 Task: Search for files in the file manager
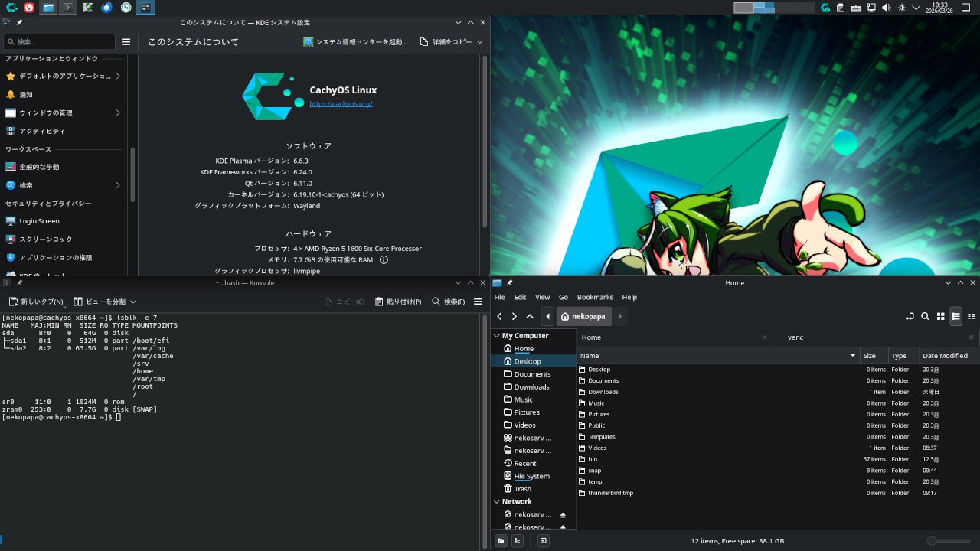(925, 316)
